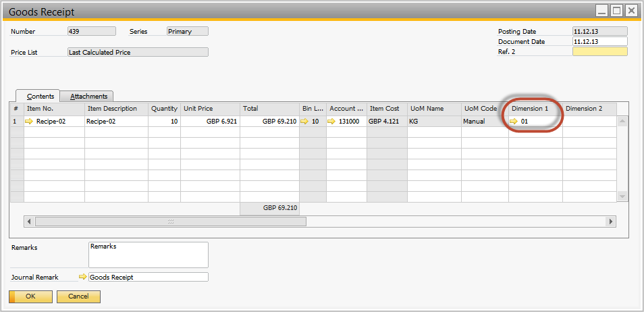Open the Account 131000 link arrow

331,122
